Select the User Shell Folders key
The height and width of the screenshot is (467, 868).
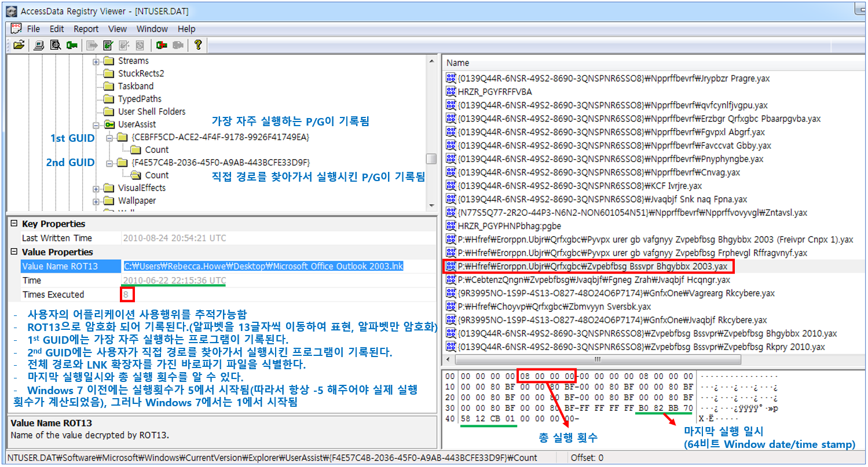click(x=152, y=112)
